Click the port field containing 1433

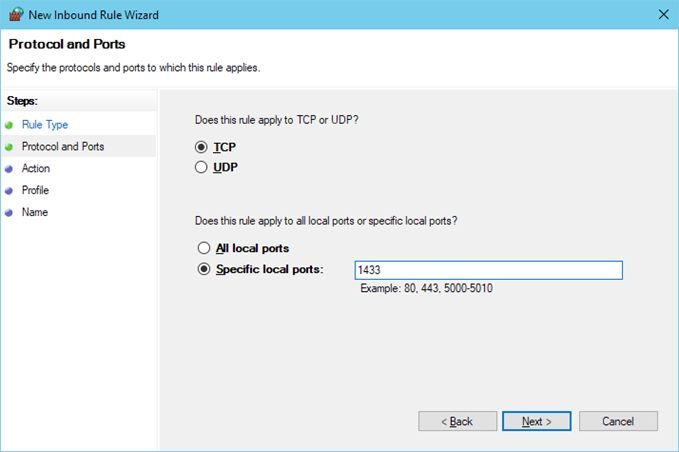click(488, 270)
